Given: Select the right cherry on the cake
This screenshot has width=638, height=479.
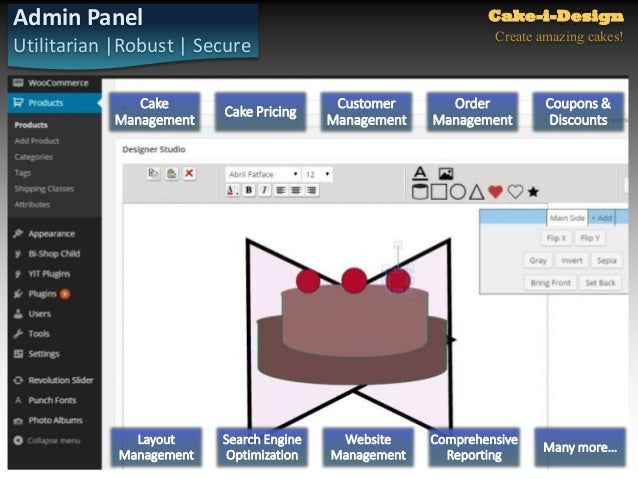Looking at the screenshot, I should pyautogui.click(x=398, y=280).
